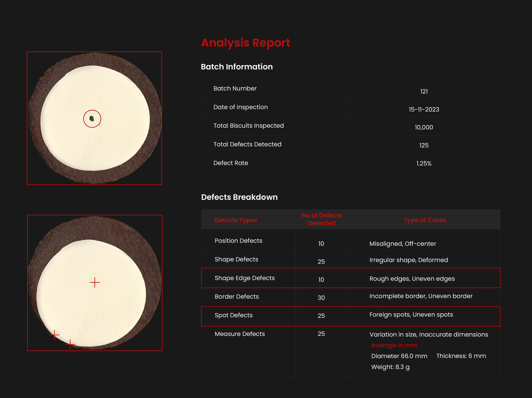532x398 pixels.
Task: Open the bottom biscuit image with crosshair markers
Action: click(94, 283)
